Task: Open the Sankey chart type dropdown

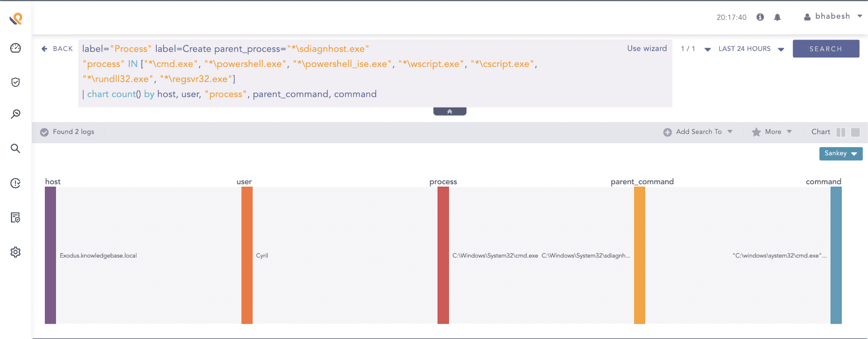Action: tap(841, 153)
